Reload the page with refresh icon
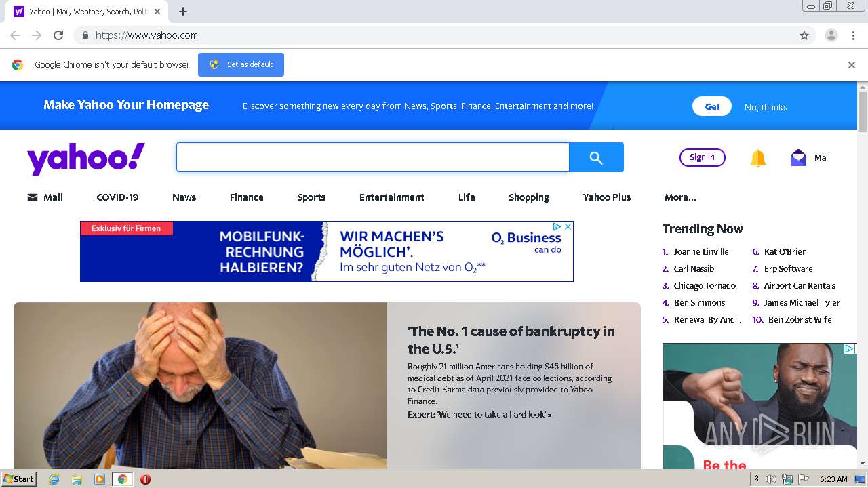The width and height of the screenshot is (868, 488). click(58, 35)
